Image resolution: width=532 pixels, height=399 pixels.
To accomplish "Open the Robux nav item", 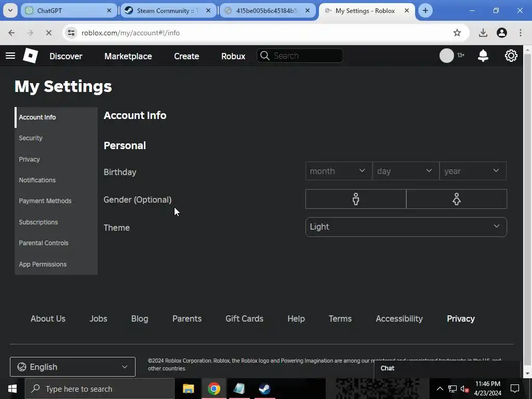I will point(233,56).
